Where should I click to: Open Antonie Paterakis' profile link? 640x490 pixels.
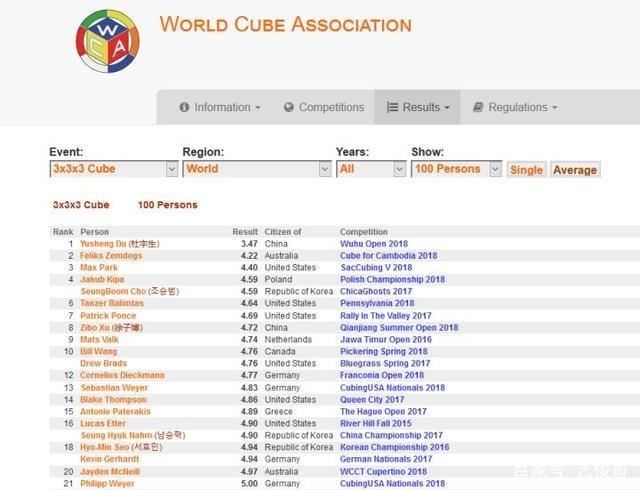pyautogui.click(x=115, y=411)
